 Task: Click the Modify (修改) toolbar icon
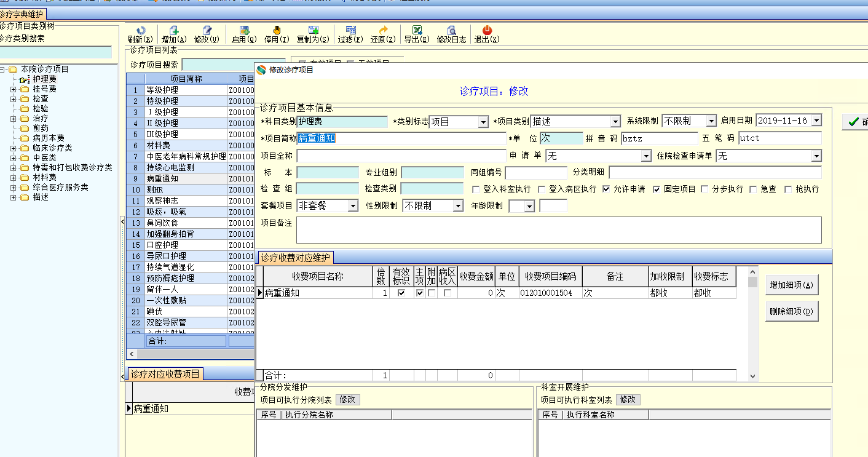tap(207, 31)
